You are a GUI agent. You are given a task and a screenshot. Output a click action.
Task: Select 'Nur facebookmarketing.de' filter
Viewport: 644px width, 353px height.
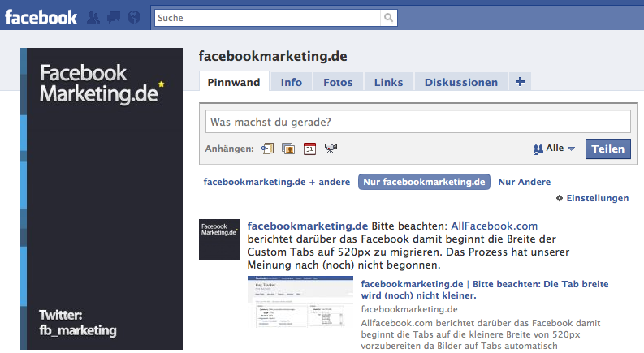click(x=424, y=182)
